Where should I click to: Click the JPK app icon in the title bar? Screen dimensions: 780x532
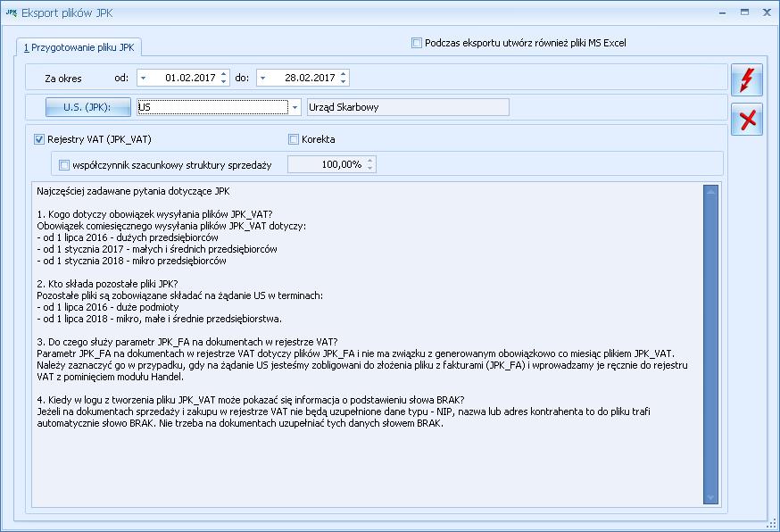pos(11,12)
